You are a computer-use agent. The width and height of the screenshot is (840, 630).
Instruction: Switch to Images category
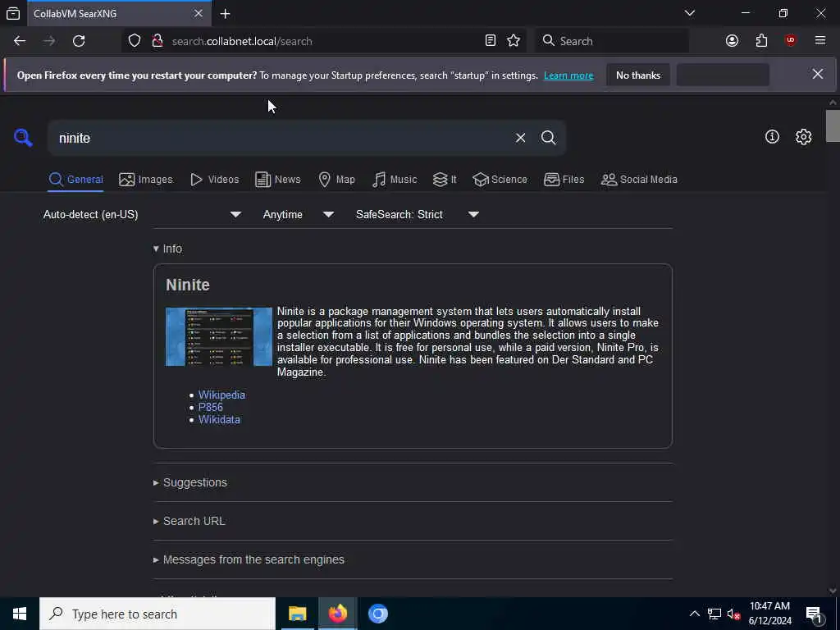point(146,180)
